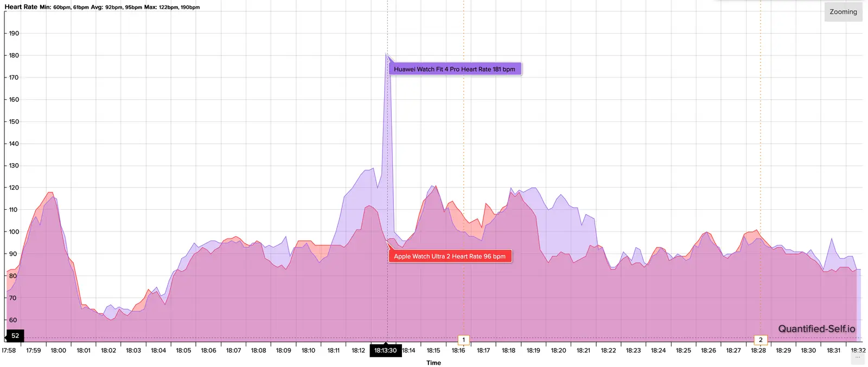Select lap marker 2 on the time axis
The height and width of the screenshot is (367, 868).
pos(760,340)
